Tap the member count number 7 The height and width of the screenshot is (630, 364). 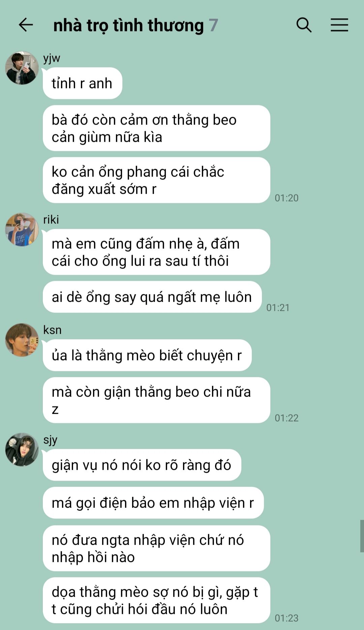pyautogui.click(x=213, y=25)
